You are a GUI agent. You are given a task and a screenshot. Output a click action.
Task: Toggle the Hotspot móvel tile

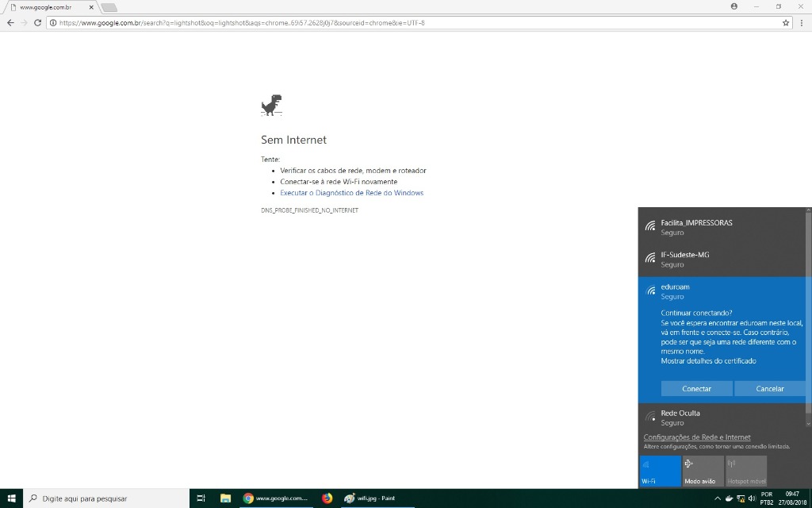[x=746, y=471]
